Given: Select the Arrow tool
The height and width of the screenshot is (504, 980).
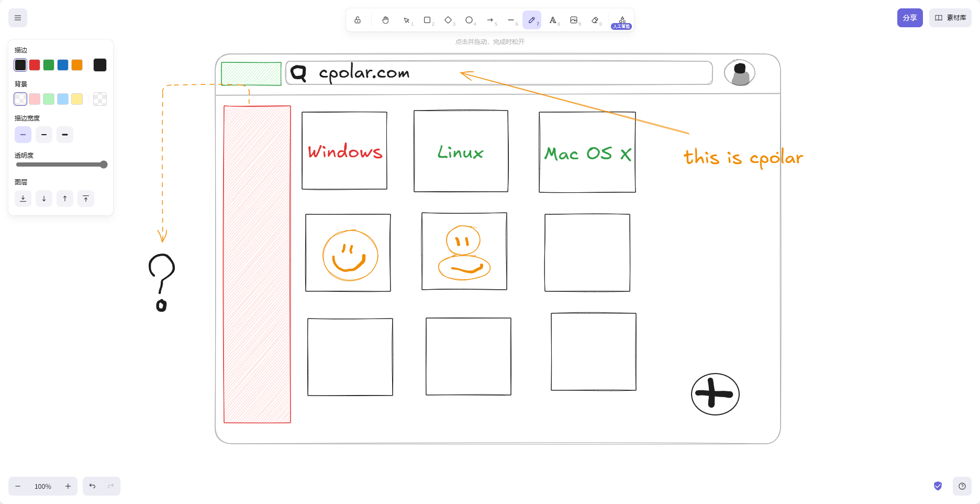Looking at the screenshot, I should pos(491,20).
